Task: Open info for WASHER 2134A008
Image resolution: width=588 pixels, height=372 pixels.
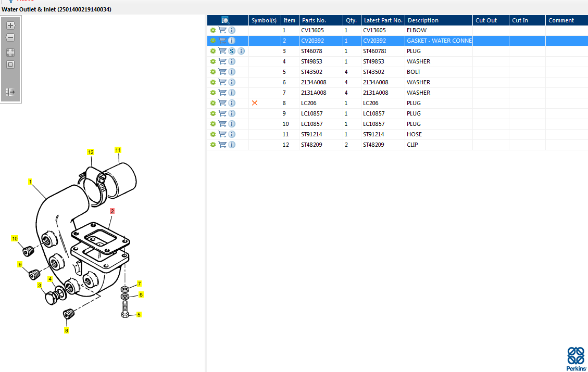Action: (232, 82)
